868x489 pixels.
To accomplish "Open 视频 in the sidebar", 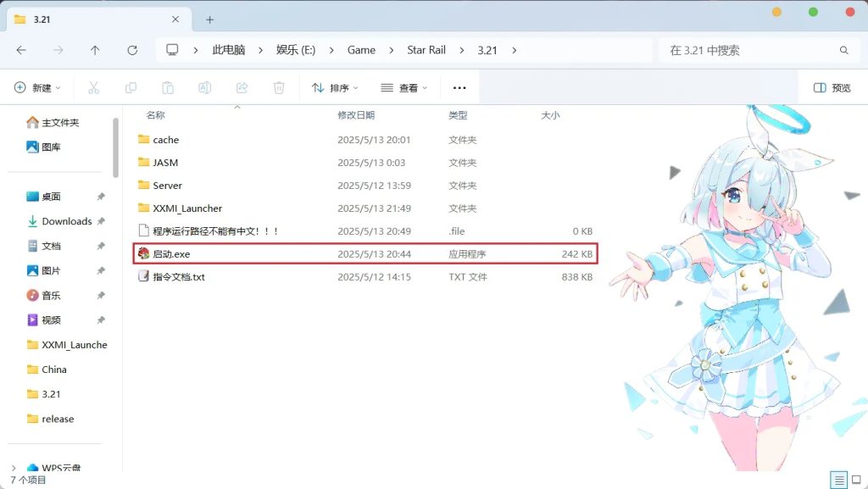I will (x=44, y=320).
